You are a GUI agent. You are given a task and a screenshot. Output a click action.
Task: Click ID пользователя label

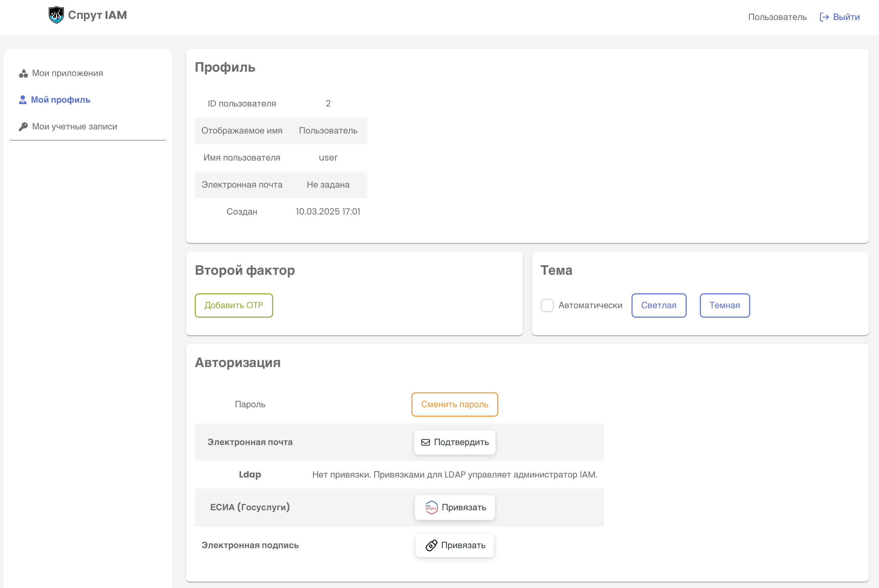(242, 103)
